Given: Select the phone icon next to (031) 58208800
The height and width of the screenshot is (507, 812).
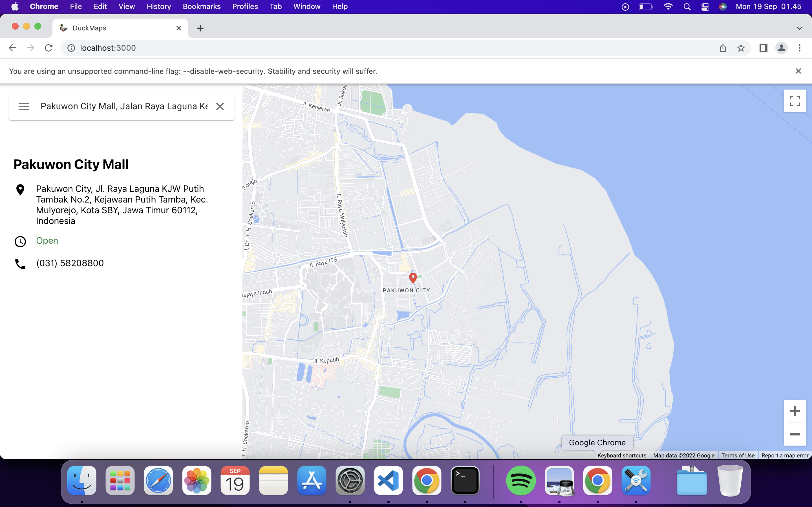Looking at the screenshot, I should 20,264.
